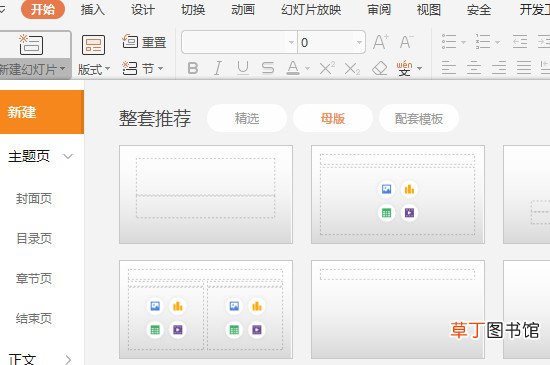
Task: Click the decrease indent icon
Action: coord(519,42)
